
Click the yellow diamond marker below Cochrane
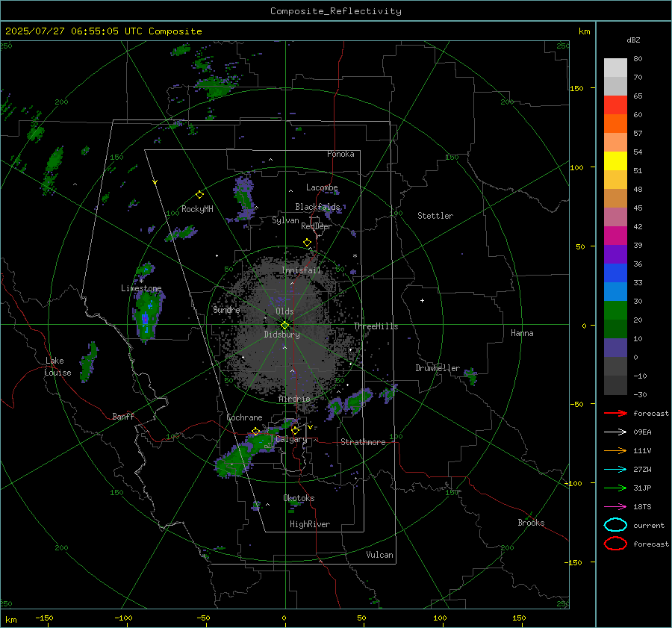click(x=255, y=431)
